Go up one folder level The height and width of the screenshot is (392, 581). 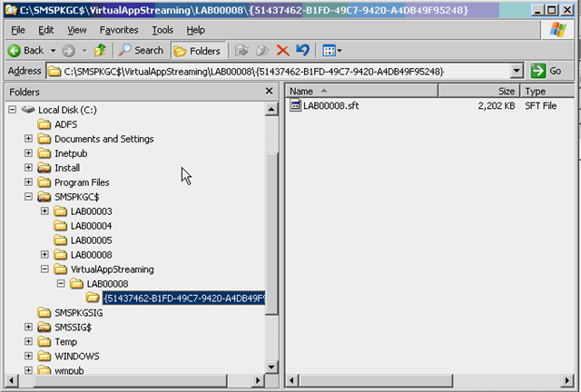click(x=100, y=50)
